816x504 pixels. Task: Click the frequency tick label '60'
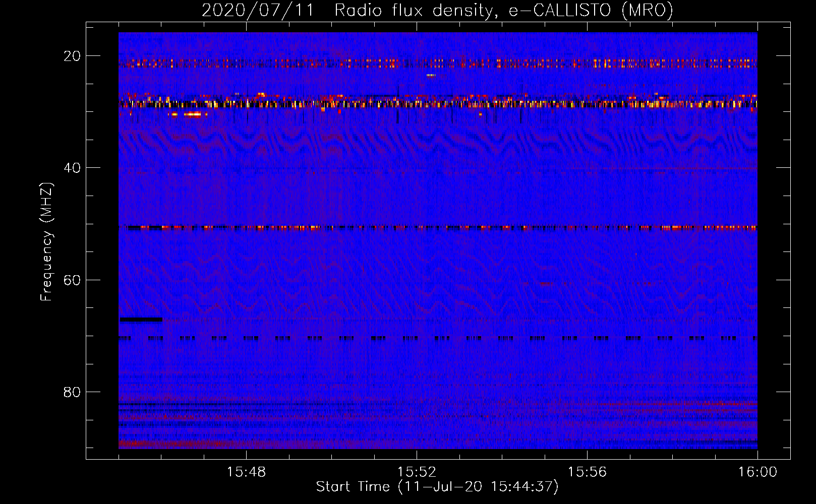click(x=72, y=280)
